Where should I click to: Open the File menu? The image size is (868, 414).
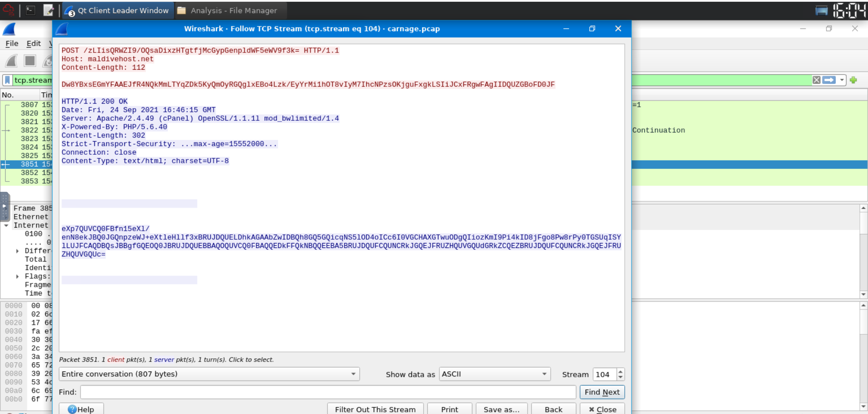(x=12, y=43)
